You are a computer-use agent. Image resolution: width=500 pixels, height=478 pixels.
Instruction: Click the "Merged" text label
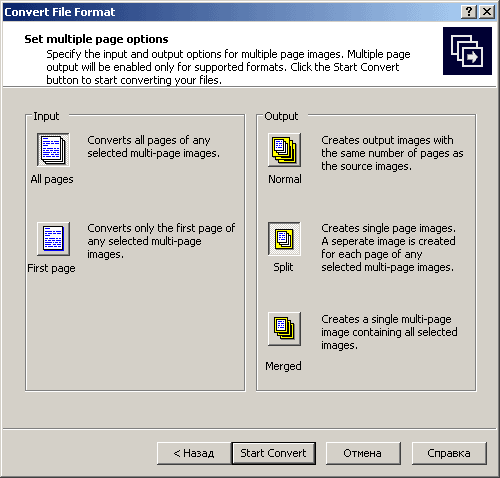(x=283, y=366)
